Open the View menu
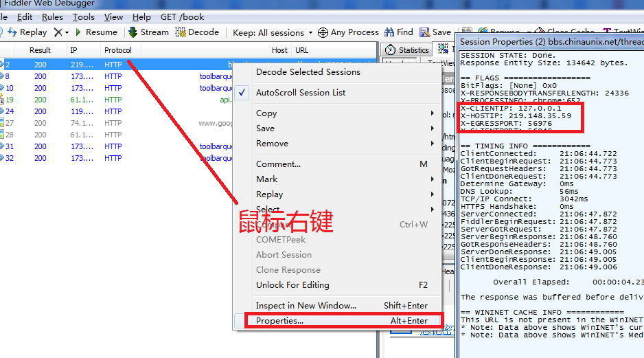Viewport: 644px width, 358px height. pyautogui.click(x=113, y=17)
